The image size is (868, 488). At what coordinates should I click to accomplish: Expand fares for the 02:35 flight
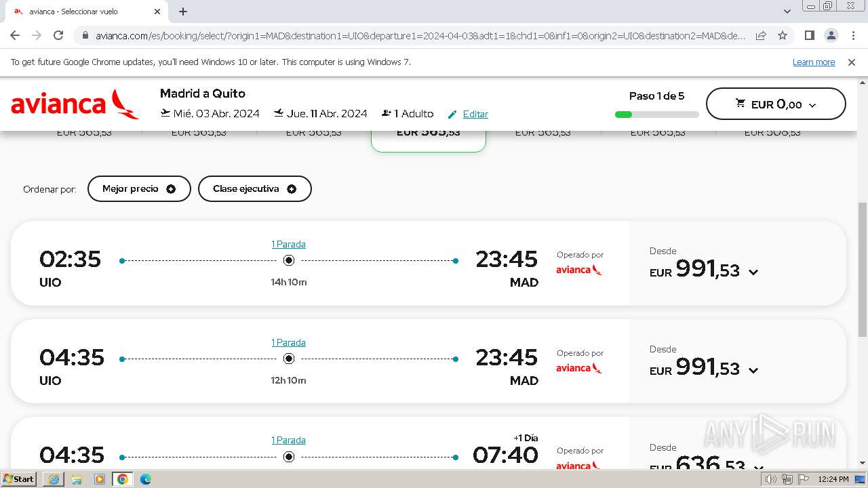753,272
